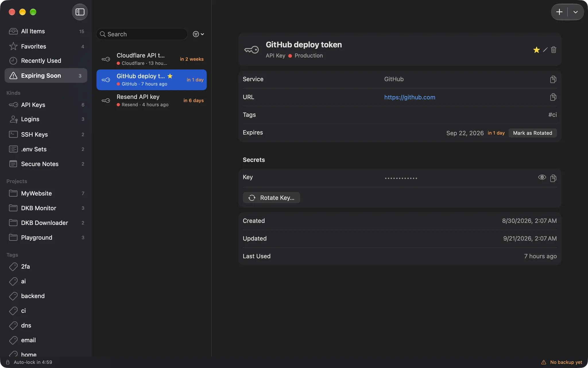Click the key icon of Cloudflare row

pyautogui.click(x=106, y=59)
